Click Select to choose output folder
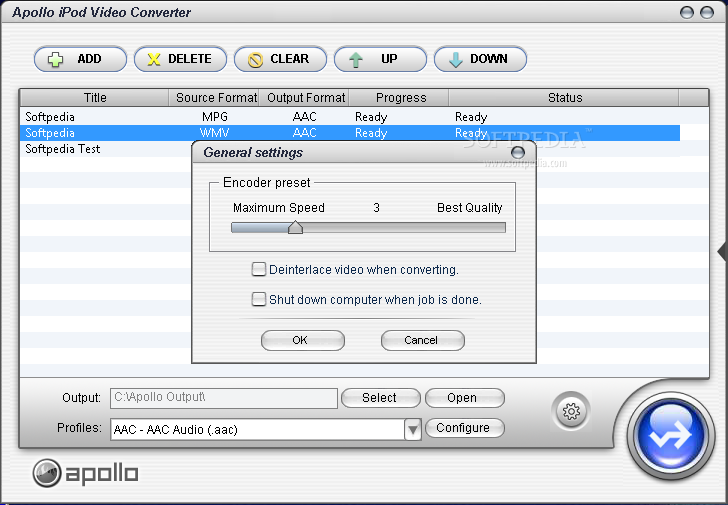The width and height of the screenshot is (728, 505). tap(381, 398)
